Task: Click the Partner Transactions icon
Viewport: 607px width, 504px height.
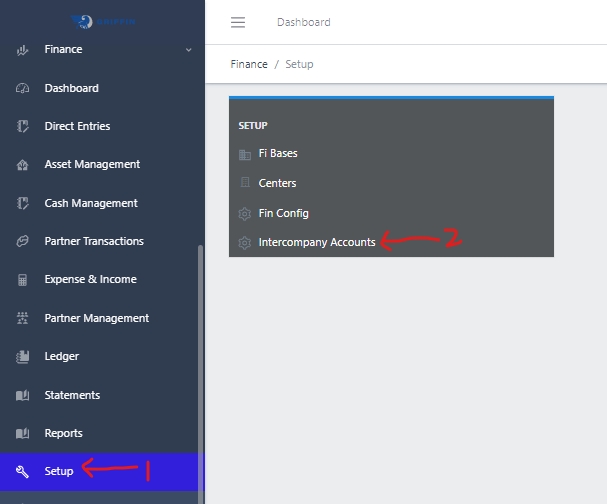Action: tap(22, 241)
